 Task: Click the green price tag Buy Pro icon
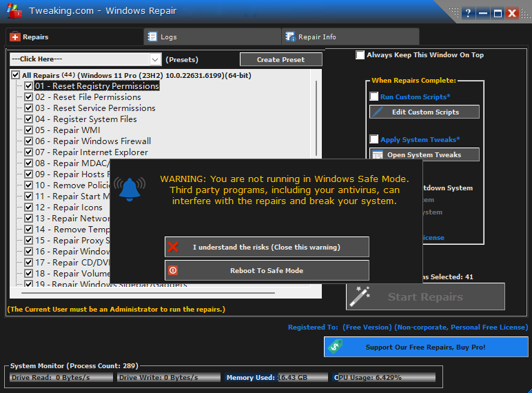[x=334, y=347]
